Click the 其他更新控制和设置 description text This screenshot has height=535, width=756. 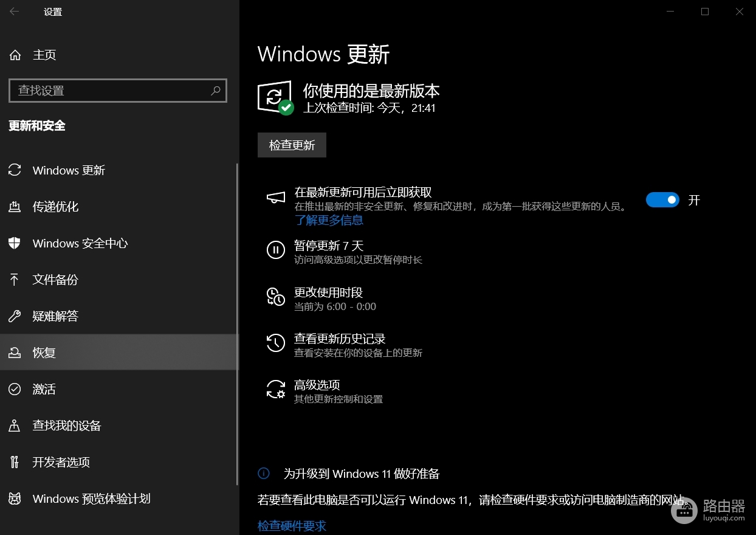click(x=338, y=399)
